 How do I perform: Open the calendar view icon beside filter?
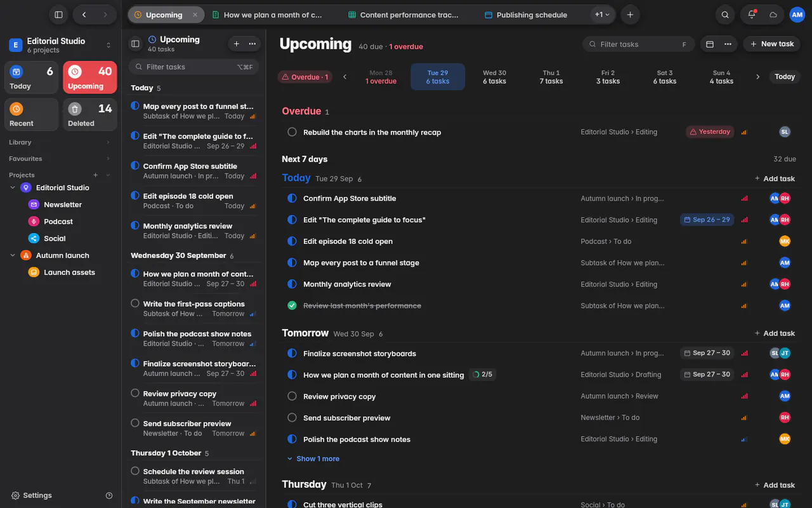point(710,44)
